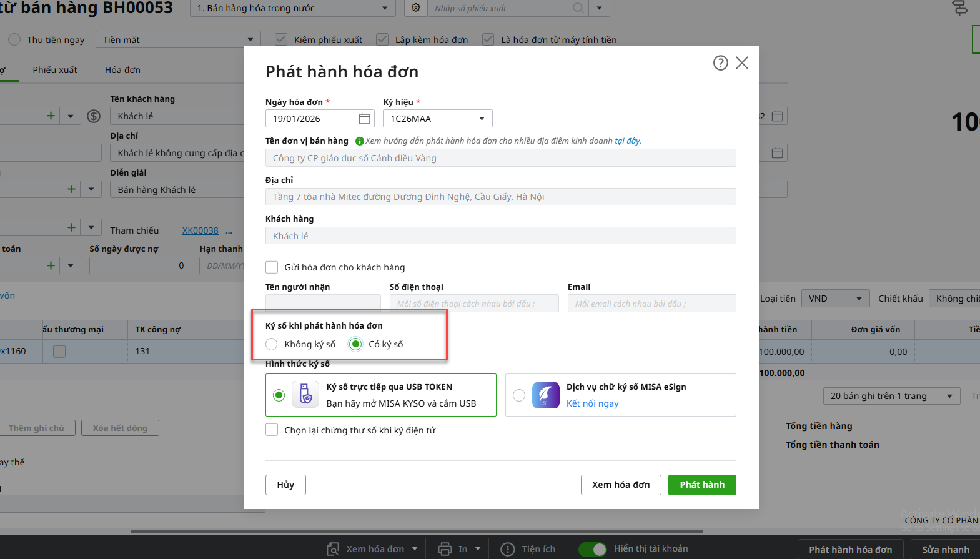The height and width of the screenshot is (559, 980).
Task: Click the Xem hóa đơn preview icon in footer
Action: click(x=334, y=549)
